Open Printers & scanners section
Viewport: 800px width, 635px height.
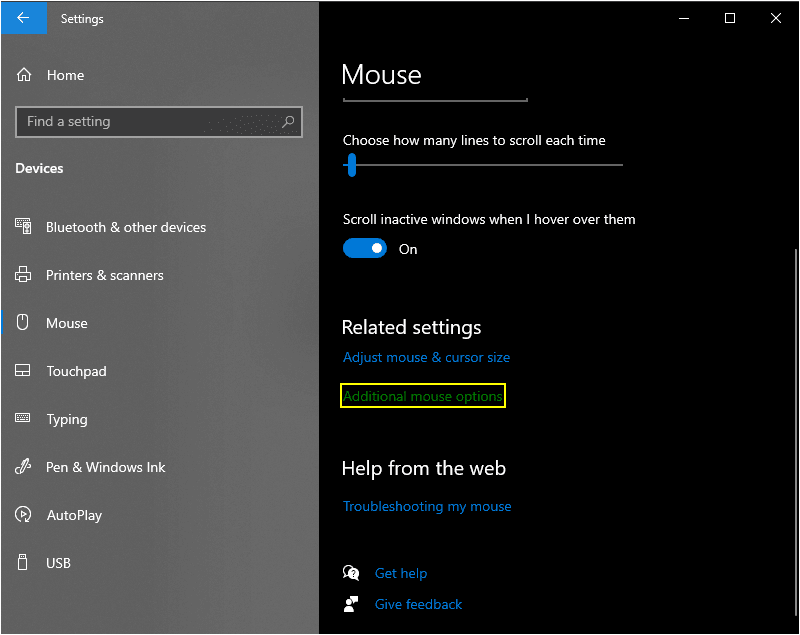[x=105, y=275]
